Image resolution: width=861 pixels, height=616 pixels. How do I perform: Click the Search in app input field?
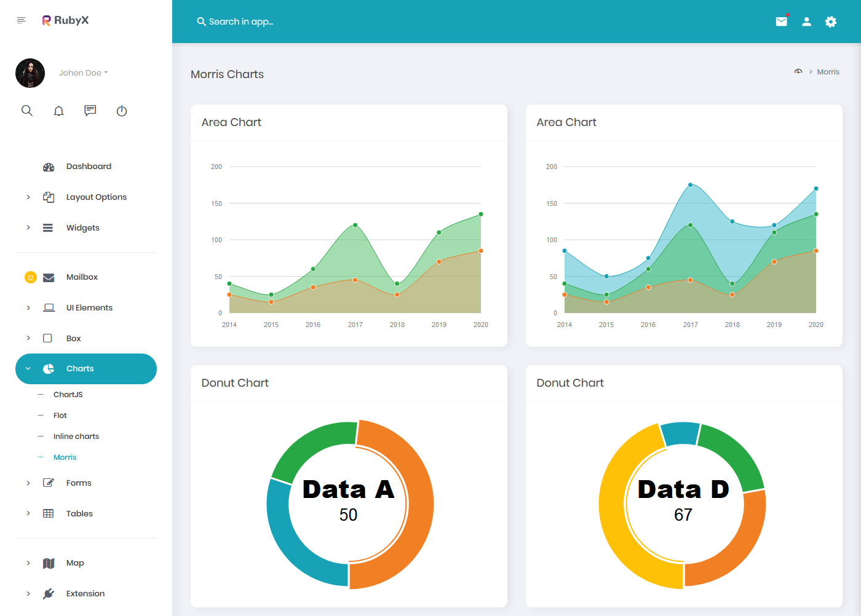coord(241,21)
